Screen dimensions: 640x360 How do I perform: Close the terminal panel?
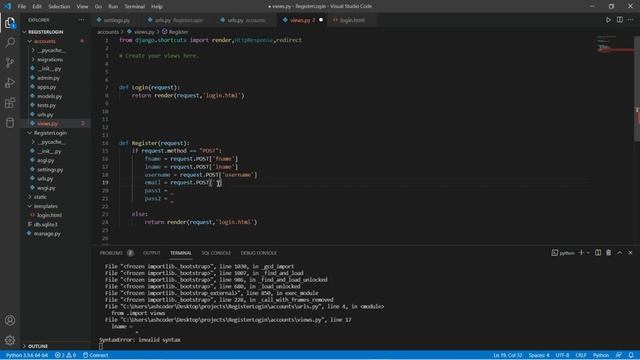(630, 253)
